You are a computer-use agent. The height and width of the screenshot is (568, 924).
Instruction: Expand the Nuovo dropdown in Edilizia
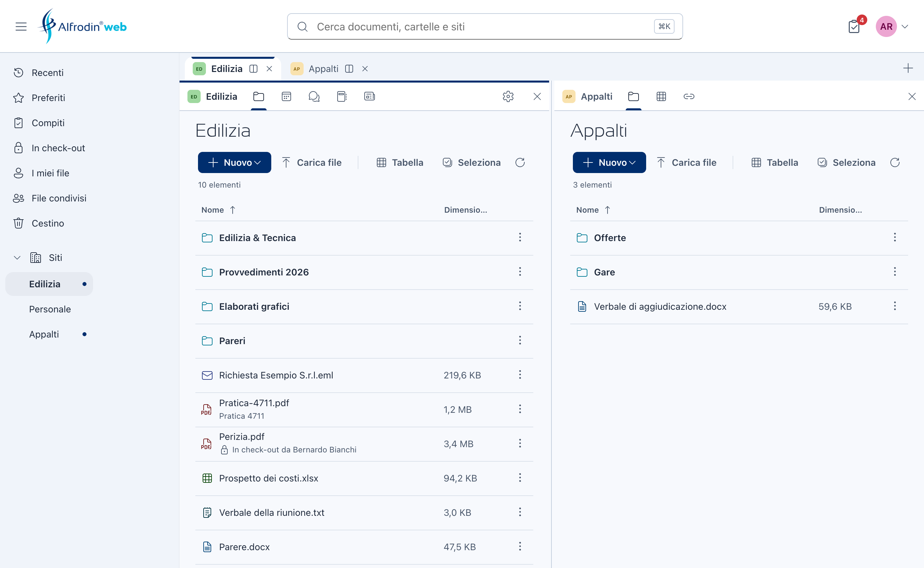235,163
